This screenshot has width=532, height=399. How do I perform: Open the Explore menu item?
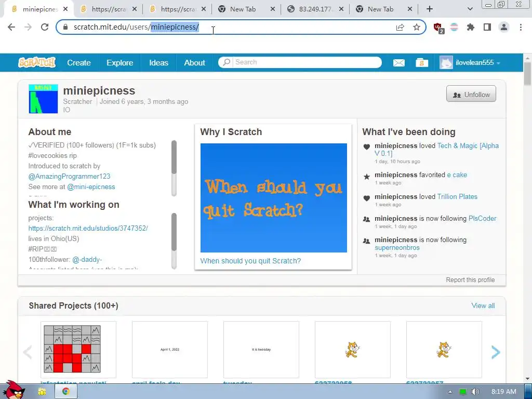click(120, 63)
